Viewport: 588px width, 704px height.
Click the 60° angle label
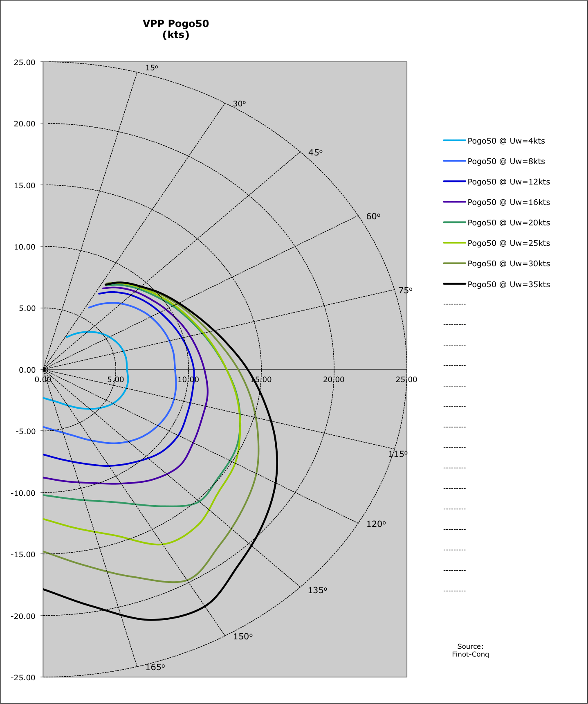[x=373, y=216]
